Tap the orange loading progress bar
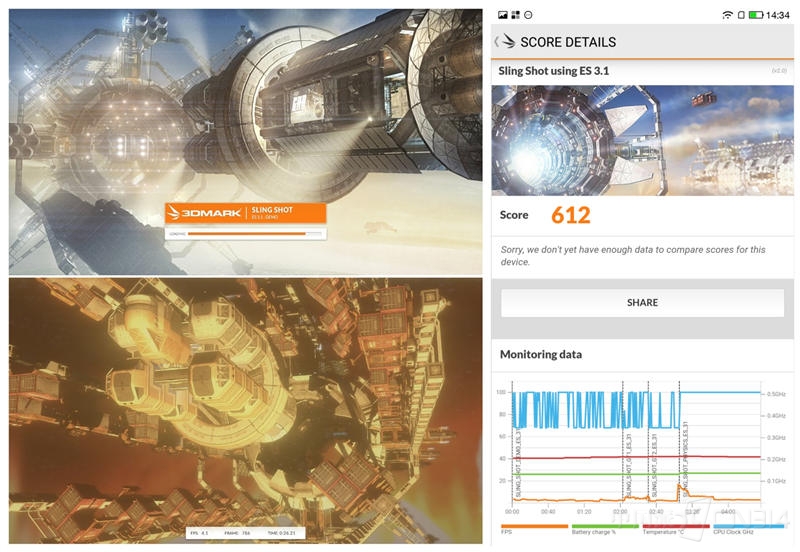The image size is (800, 552). [x=246, y=234]
